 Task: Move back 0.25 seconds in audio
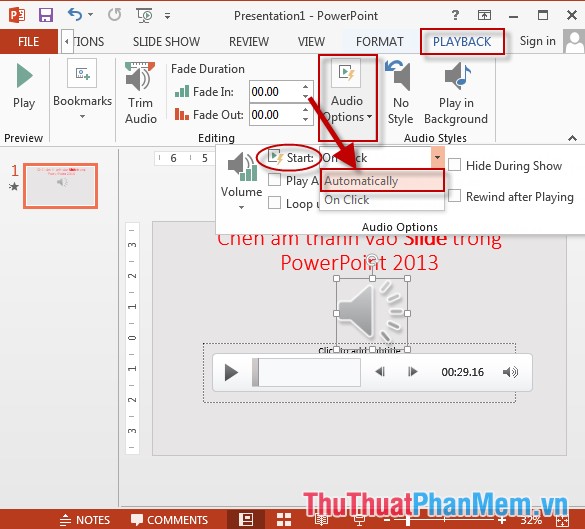pyautogui.click(x=380, y=372)
